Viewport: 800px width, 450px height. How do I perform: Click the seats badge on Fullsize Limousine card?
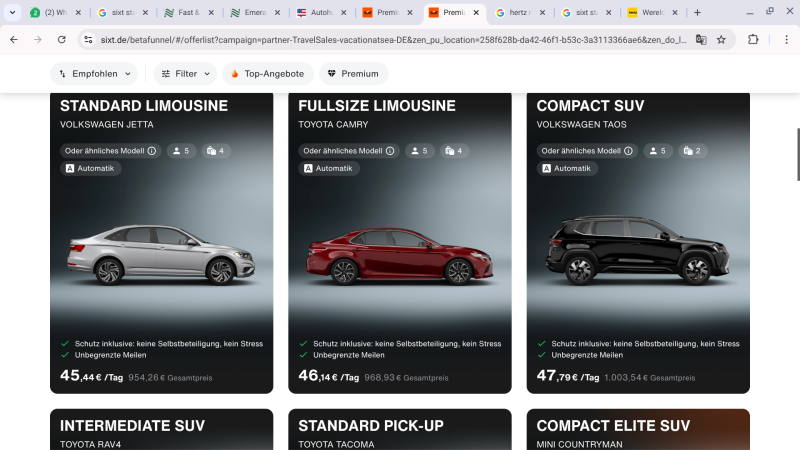pos(420,151)
